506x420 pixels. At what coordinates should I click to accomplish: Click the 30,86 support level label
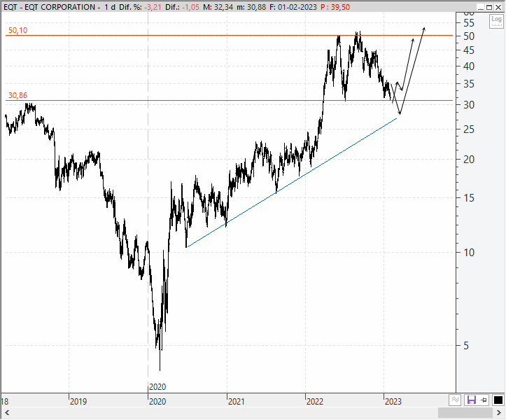pos(17,95)
